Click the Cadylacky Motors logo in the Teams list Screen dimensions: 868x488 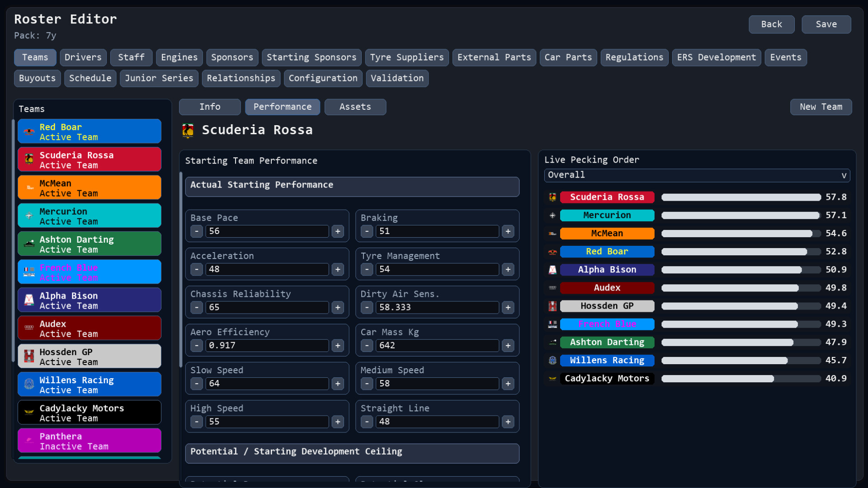[29, 413]
